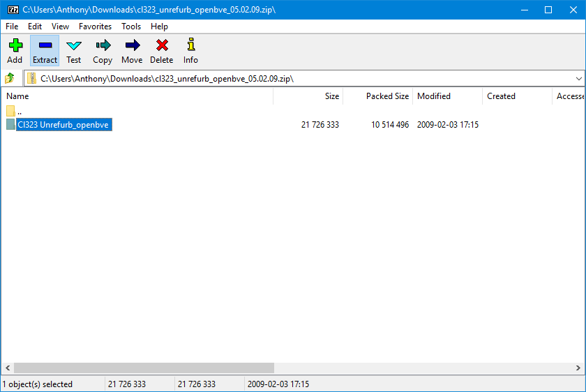Extract the selected archive contents
The image size is (586, 392).
point(45,51)
